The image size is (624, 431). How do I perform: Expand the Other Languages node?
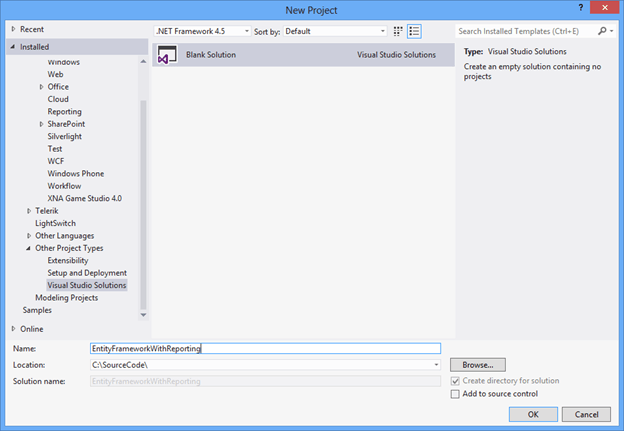tap(29, 236)
